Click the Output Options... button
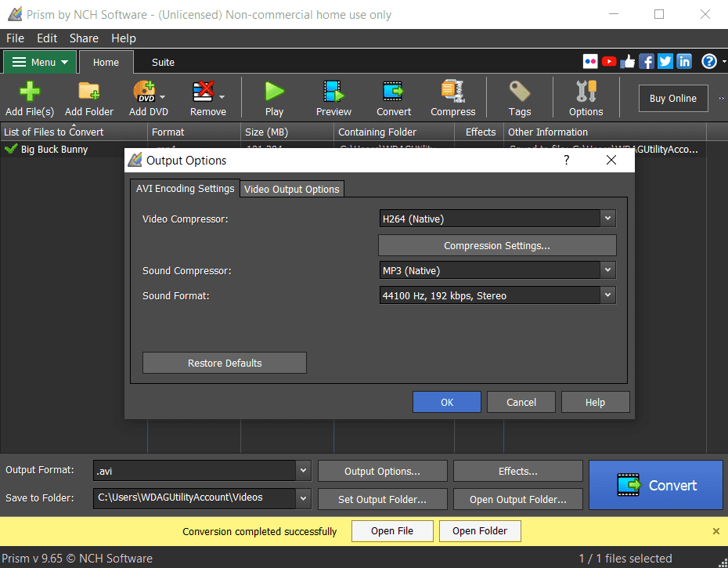This screenshot has width=728, height=568. point(382,471)
